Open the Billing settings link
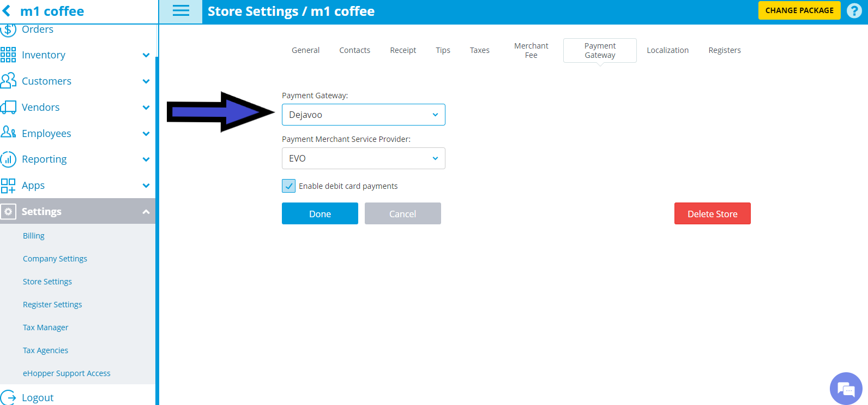The image size is (868, 405). (x=34, y=236)
